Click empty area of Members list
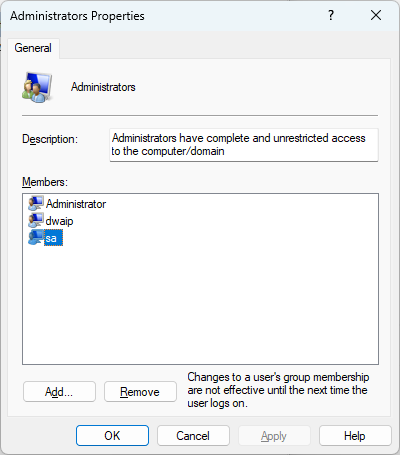 click(x=200, y=303)
